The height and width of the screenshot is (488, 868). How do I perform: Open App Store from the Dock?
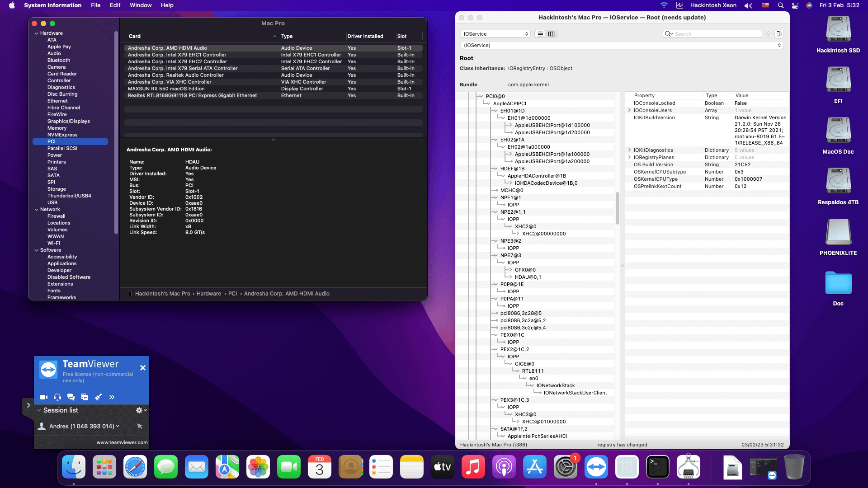click(535, 467)
